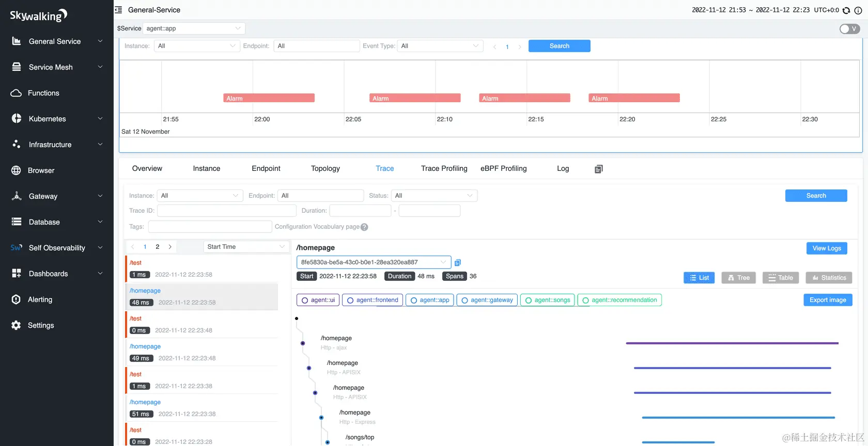Click the Skywalking logo

(x=39, y=15)
